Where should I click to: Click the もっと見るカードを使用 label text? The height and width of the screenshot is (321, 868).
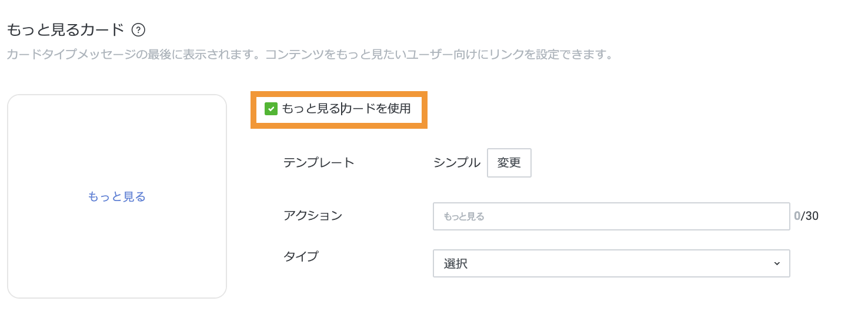point(346,109)
